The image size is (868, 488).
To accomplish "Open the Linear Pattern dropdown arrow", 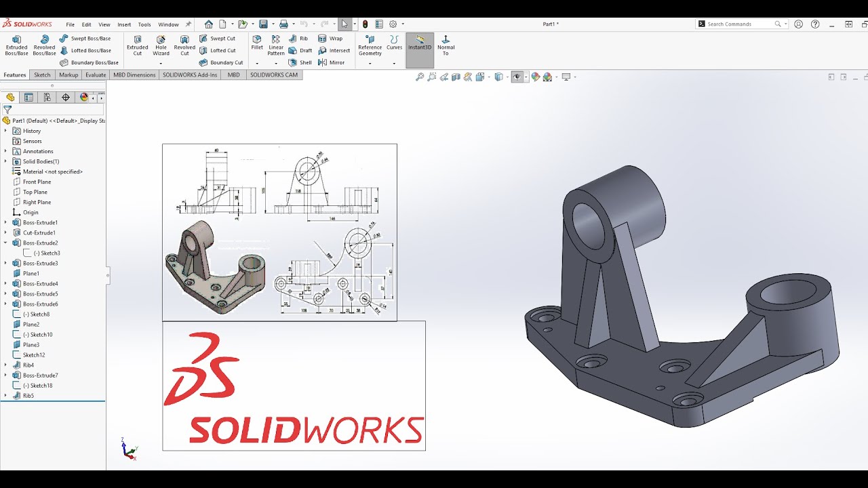I will coord(276,63).
